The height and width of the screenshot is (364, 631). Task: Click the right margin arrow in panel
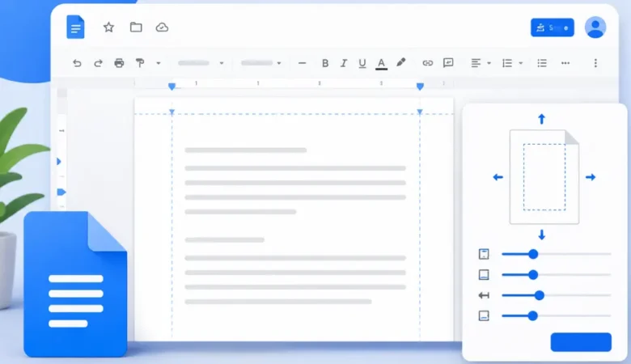point(591,177)
